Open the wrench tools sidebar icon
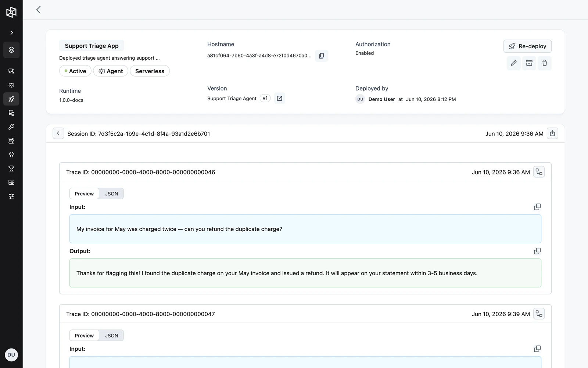Image resolution: width=588 pixels, height=368 pixels. pos(11,155)
